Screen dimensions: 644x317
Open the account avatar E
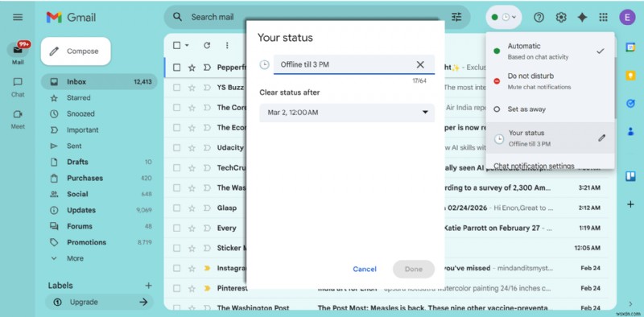[x=627, y=17]
